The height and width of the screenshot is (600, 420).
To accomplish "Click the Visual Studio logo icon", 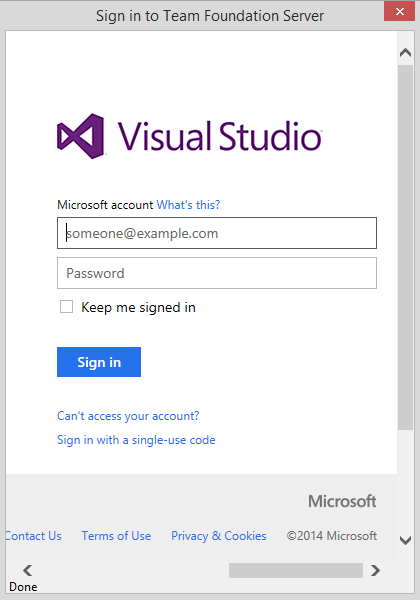I will click(80, 136).
